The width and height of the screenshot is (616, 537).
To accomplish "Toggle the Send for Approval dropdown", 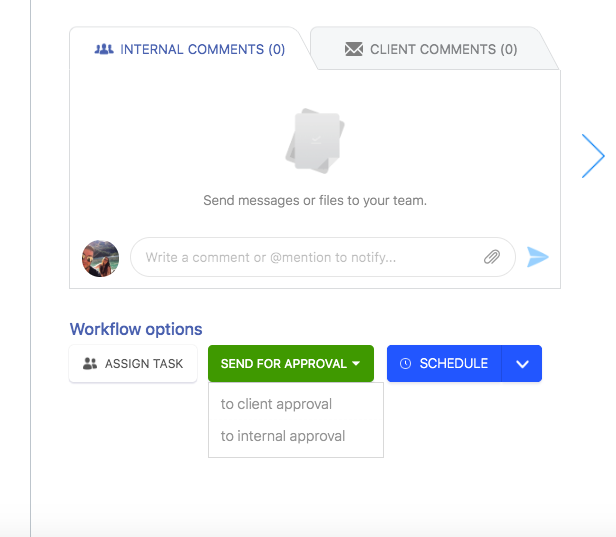I will point(291,363).
